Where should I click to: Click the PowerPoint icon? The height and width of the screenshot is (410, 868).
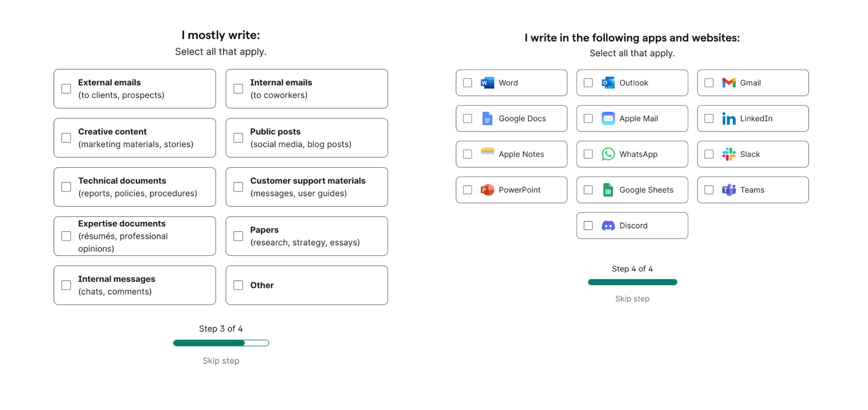pyautogui.click(x=486, y=190)
